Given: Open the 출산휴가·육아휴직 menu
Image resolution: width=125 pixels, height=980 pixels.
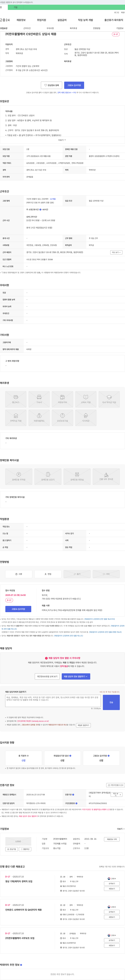Looking at the screenshot, I should coord(114,20).
